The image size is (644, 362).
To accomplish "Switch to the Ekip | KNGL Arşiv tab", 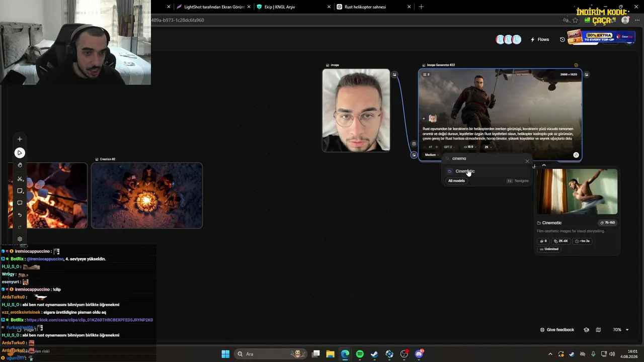I will pos(293,7).
